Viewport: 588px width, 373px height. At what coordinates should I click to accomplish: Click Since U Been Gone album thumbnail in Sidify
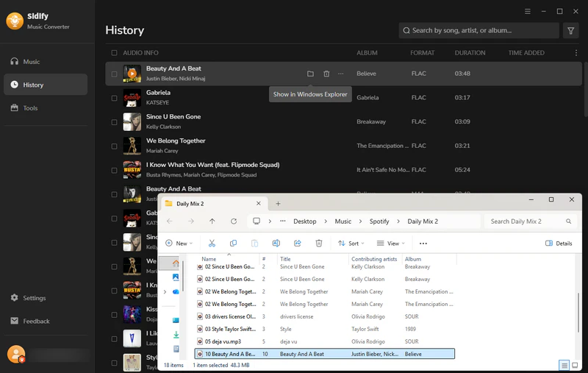tap(132, 121)
